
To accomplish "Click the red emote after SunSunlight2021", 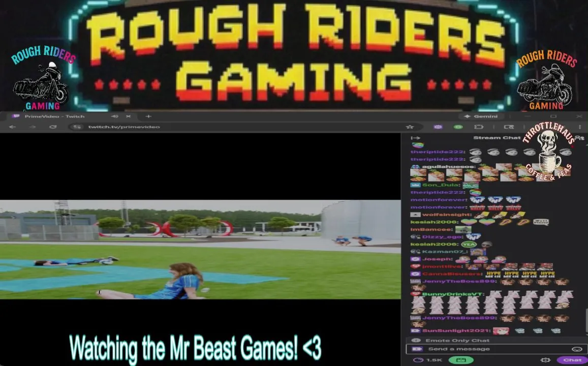I will (501, 331).
